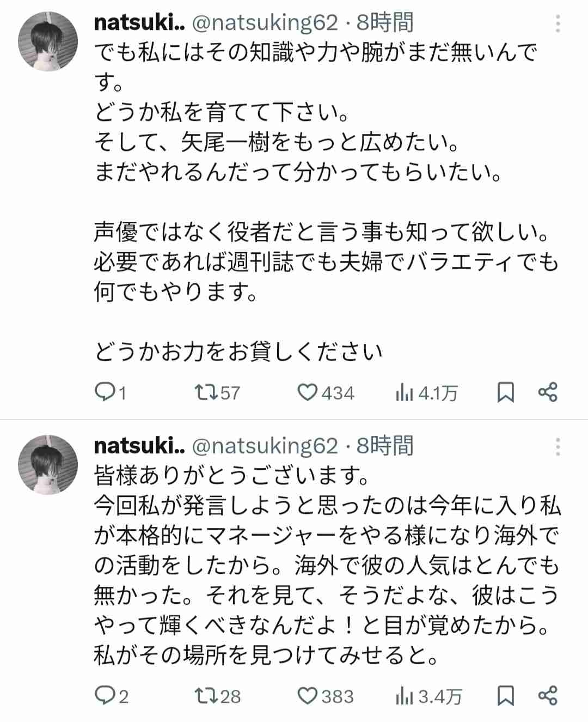Screen dimensions: 588x722
Task: Share the first tweet
Action: [547, 392]
